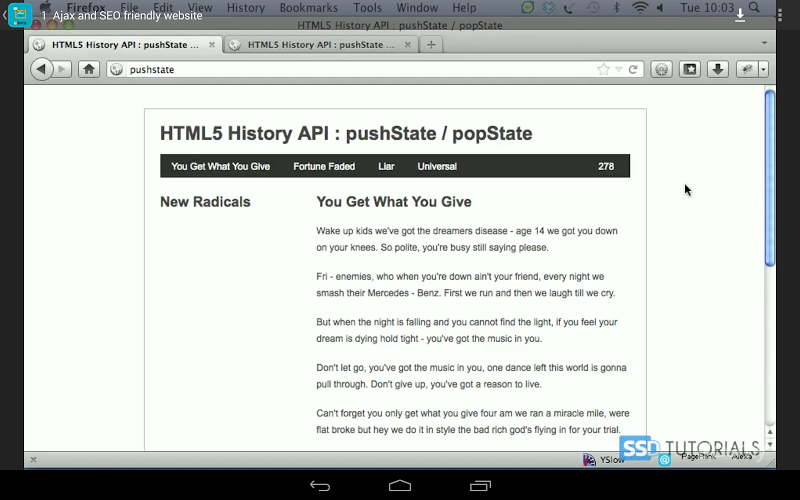Open the You Get What You Give link
800x500 pixels.
click(220, 166)
